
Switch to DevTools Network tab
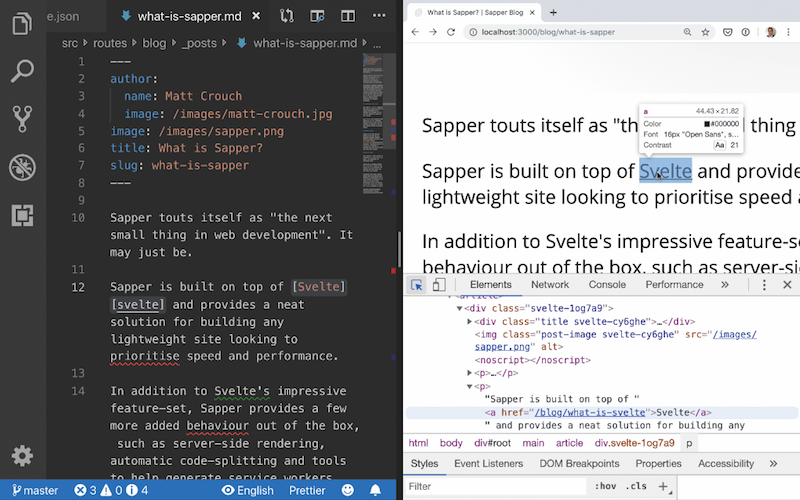click(x=549, y=285)
